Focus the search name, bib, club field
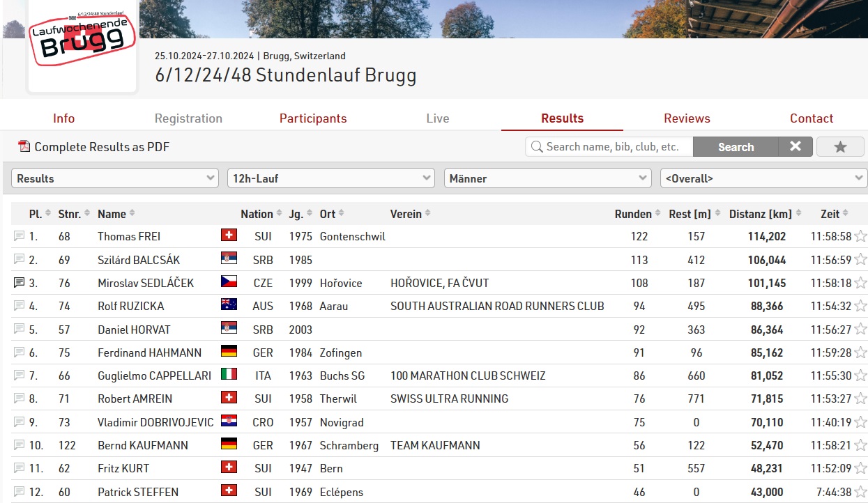This screenshot has height=503, width=868. click(x=609, y=146)
